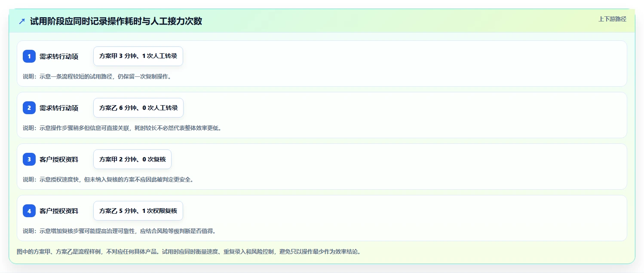Click chip 方案甲 2 分钟、0 次复核
644x273 pixels.
(x=132, y=159)
